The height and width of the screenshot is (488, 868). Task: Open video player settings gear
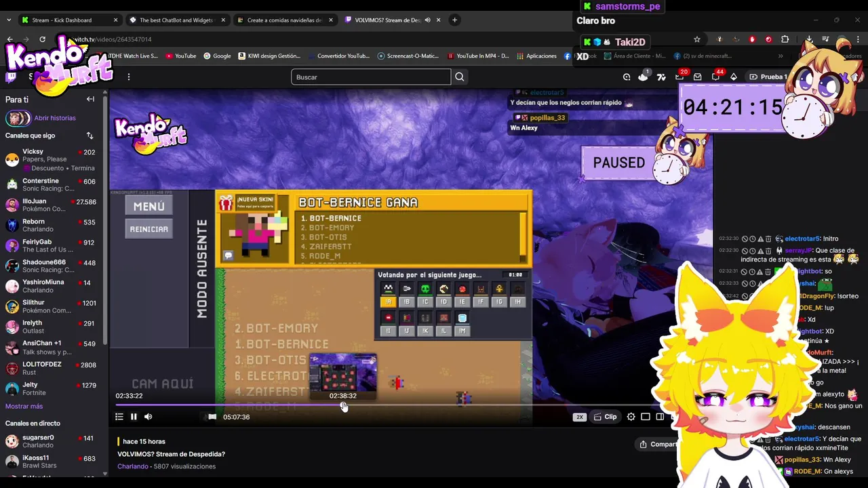(x=631, y=417)
